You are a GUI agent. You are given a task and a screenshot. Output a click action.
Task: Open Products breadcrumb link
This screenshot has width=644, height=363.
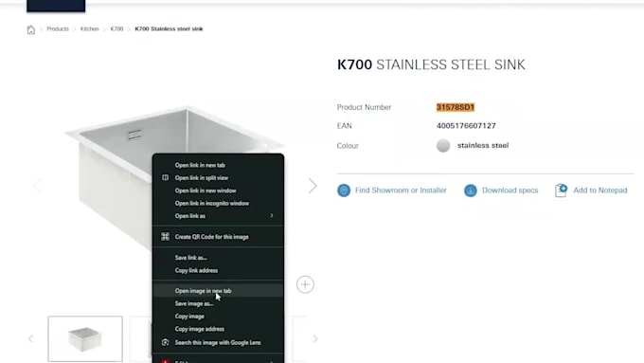58,28
